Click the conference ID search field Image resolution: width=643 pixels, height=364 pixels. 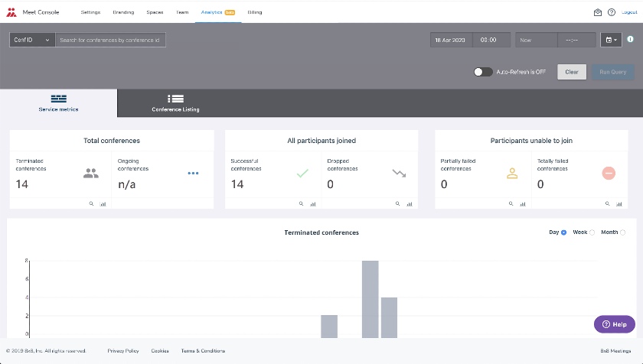coord(110,40)
